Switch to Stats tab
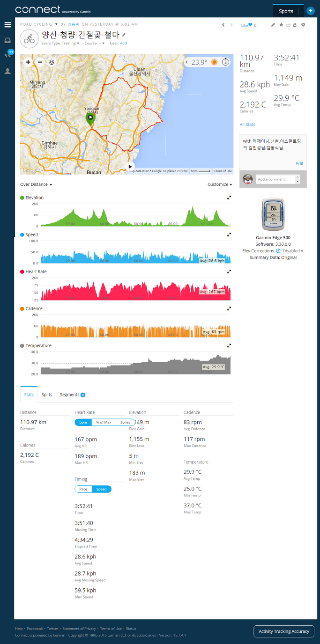 click(x=29, y=395)
